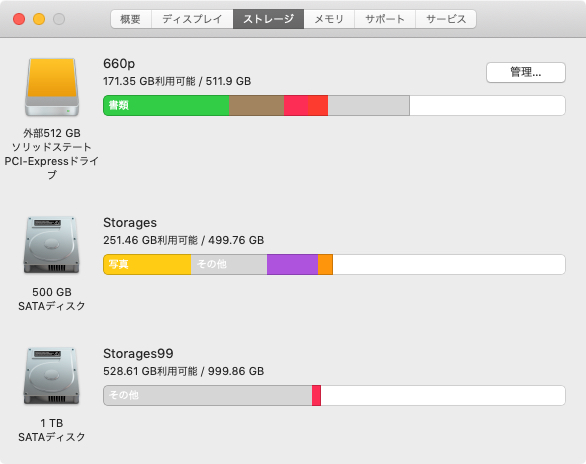The image size is (586, 464).
Task: Select the ストレージ tab
Action: 268,19
